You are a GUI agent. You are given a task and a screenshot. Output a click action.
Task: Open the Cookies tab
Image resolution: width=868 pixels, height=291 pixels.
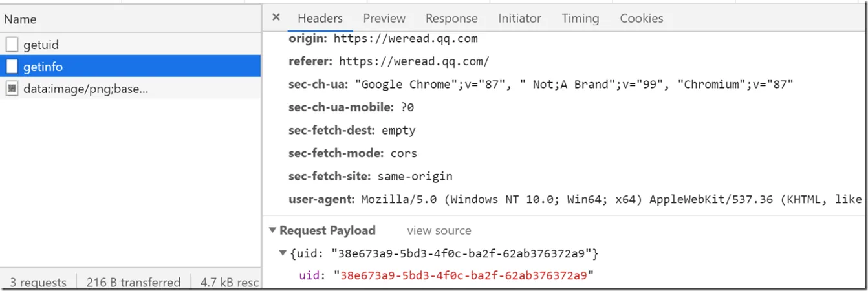tap(642, 18)
